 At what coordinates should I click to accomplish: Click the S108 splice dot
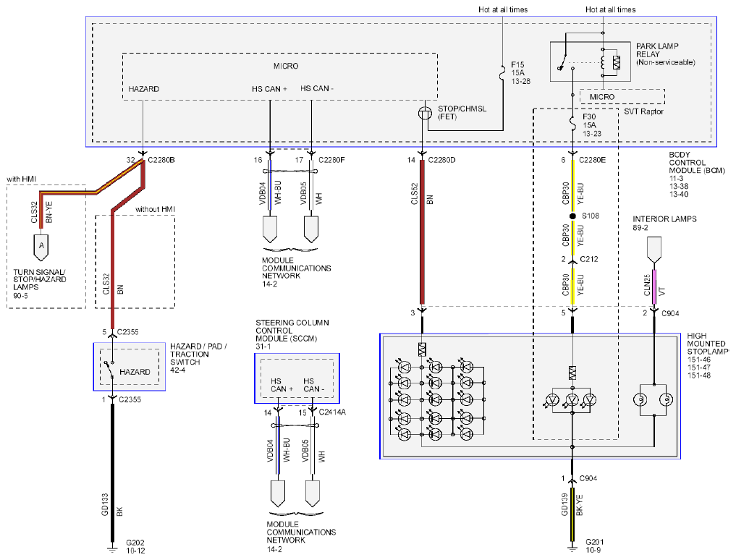[x=572, y=216]
